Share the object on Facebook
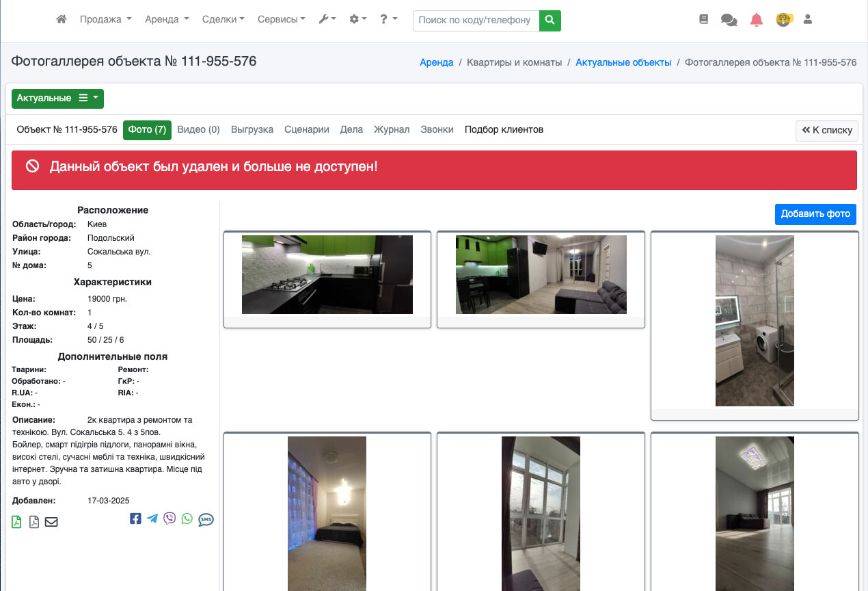This screenshot has width=868, height=591. coord(135,518)
